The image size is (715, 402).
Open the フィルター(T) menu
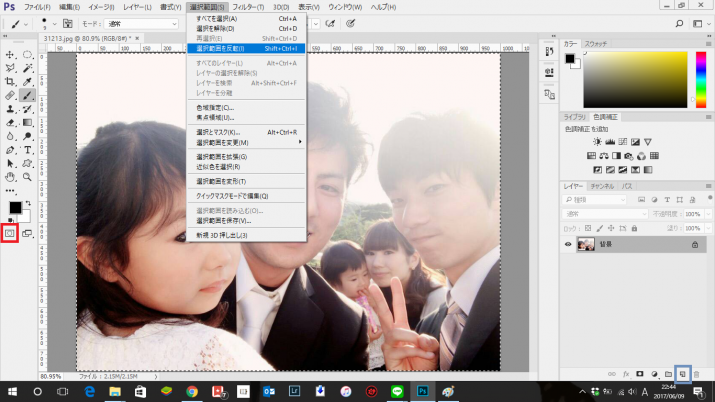(250, 6)
